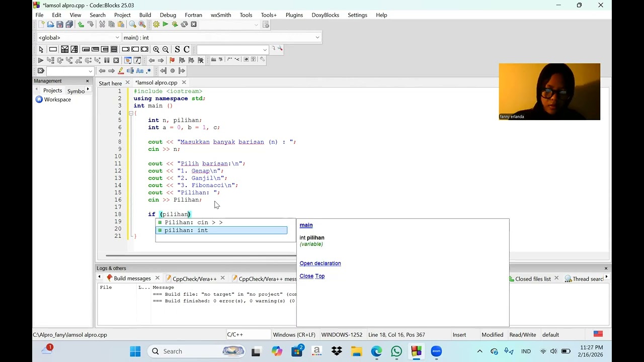Run the program with the green play icon

(165, 24)
